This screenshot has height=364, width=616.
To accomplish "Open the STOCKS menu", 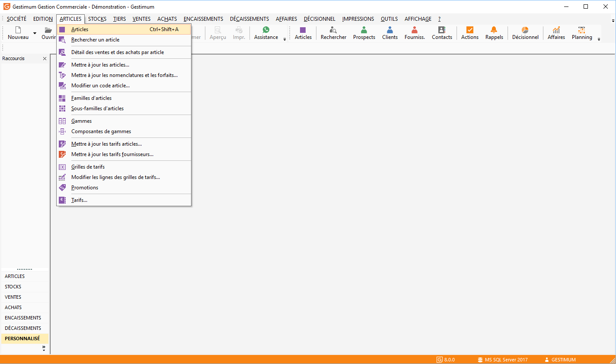I will (97, 19).
